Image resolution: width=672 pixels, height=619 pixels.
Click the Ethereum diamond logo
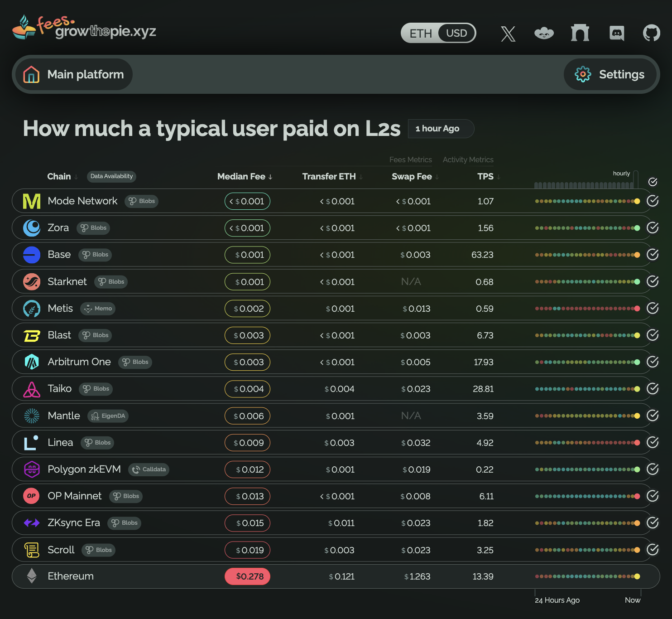(x=32, y=576)
